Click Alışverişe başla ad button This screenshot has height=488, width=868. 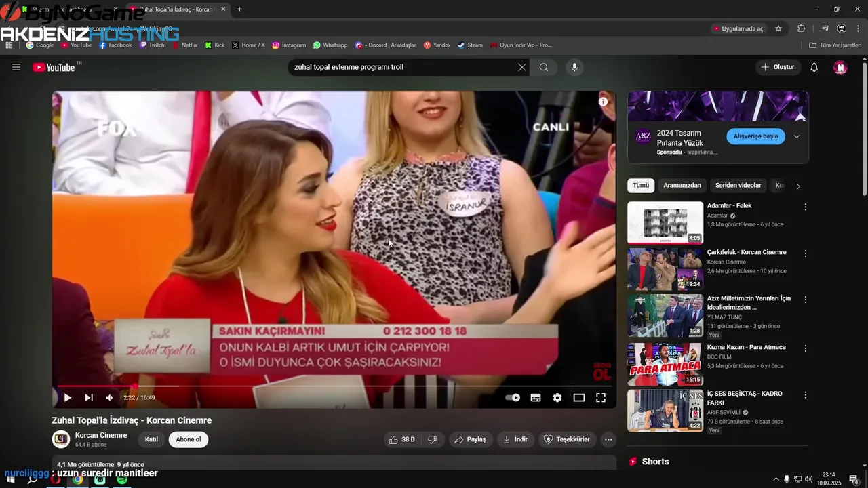[x=755, y=136]
